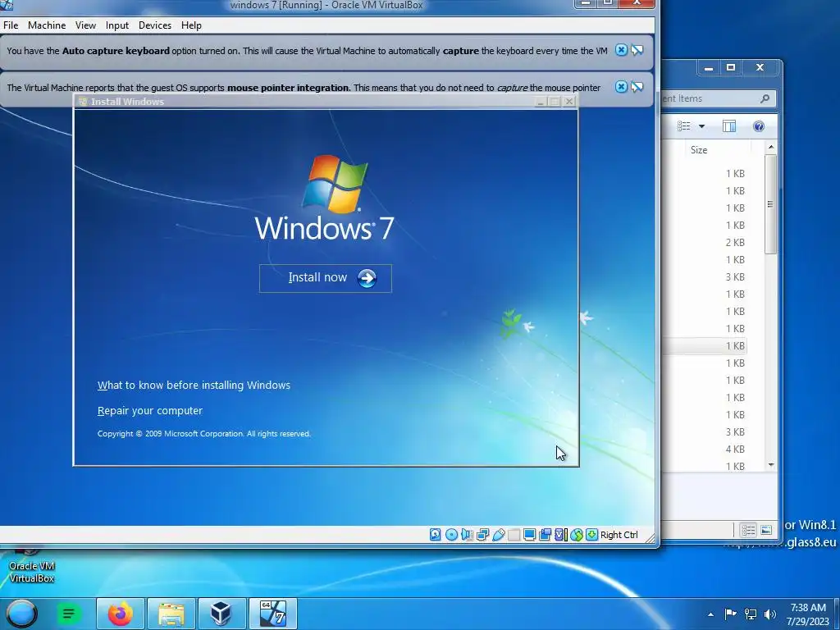Screen dimensions: 840x630
Task: Click the virtualization 'V' CPU indicator icon
Action: pyautogui.click(x=560, y=535)
